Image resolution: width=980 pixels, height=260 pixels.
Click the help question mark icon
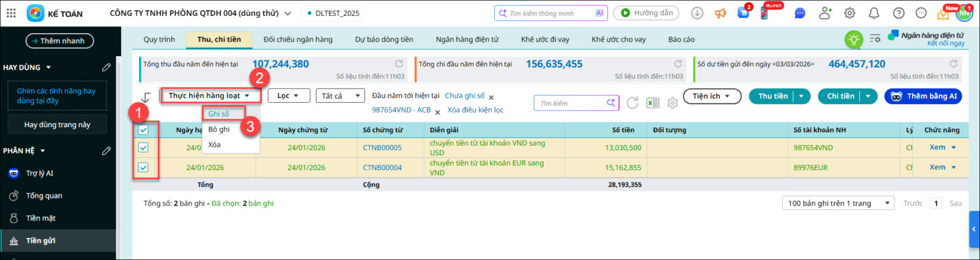pos(899,13)
